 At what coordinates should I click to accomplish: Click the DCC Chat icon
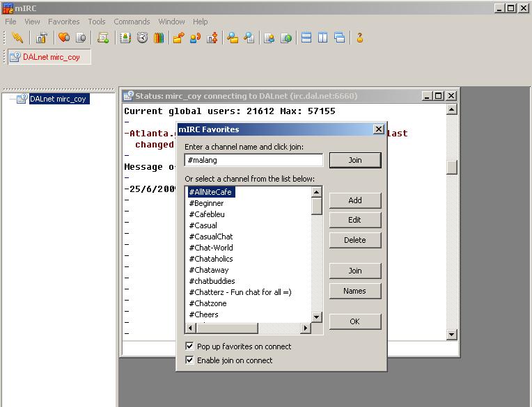click(195, 38)
